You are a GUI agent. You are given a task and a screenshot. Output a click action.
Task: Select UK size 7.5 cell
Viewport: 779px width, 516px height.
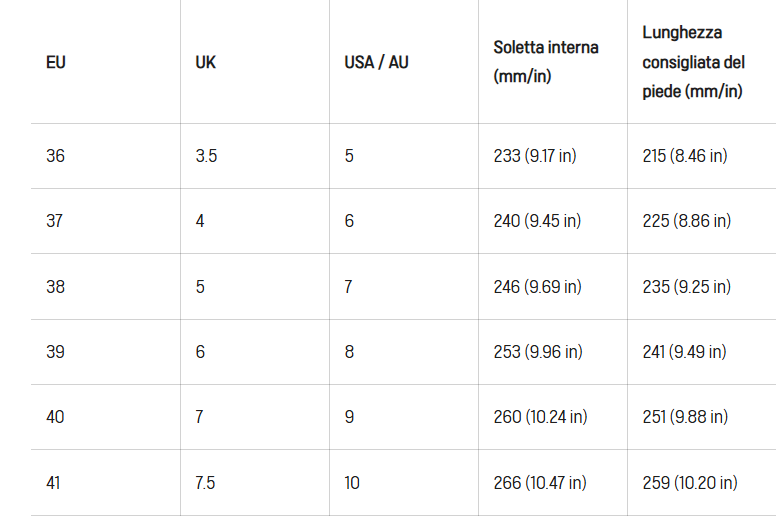click(x=205, y=483)
